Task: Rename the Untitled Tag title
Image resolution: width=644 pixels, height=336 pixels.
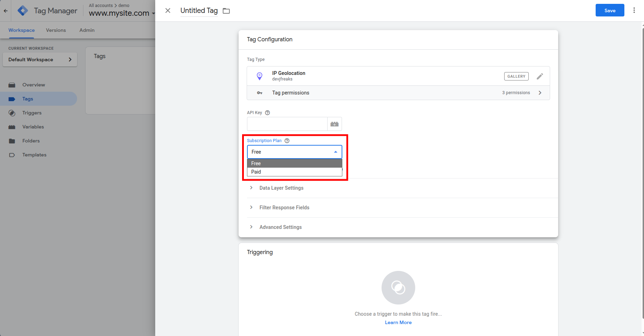Action: [199, 10]
